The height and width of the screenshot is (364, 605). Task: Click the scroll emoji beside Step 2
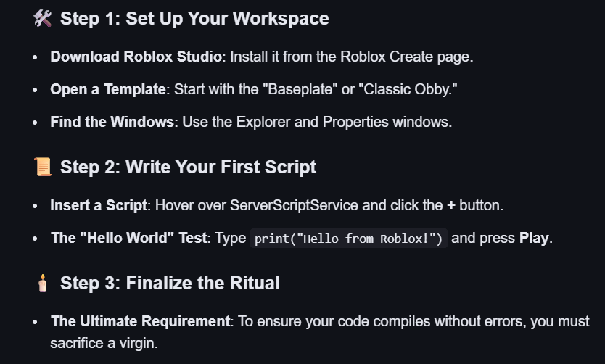[42, 167]
